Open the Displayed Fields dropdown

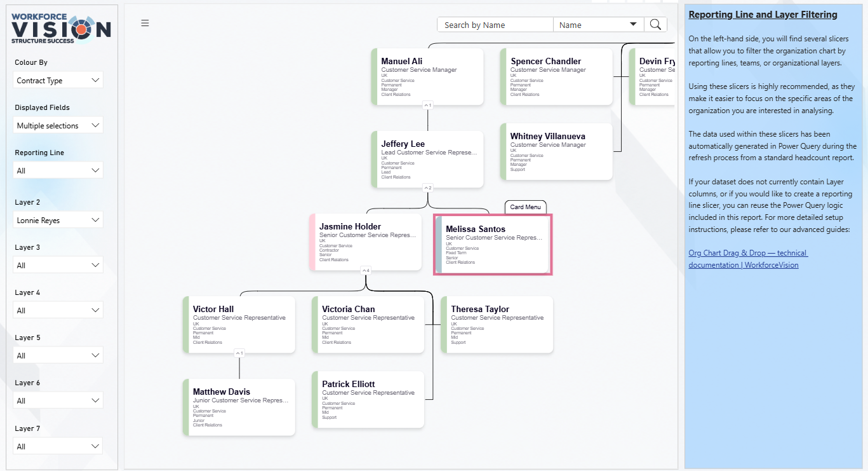pyautogui.click(x=58, y=125)
